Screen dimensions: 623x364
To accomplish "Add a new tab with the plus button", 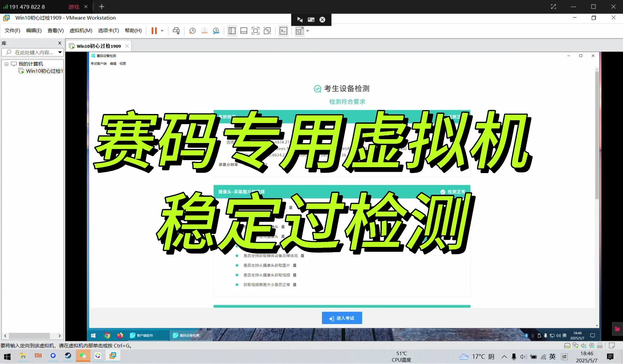I will (x=101, y=7).
